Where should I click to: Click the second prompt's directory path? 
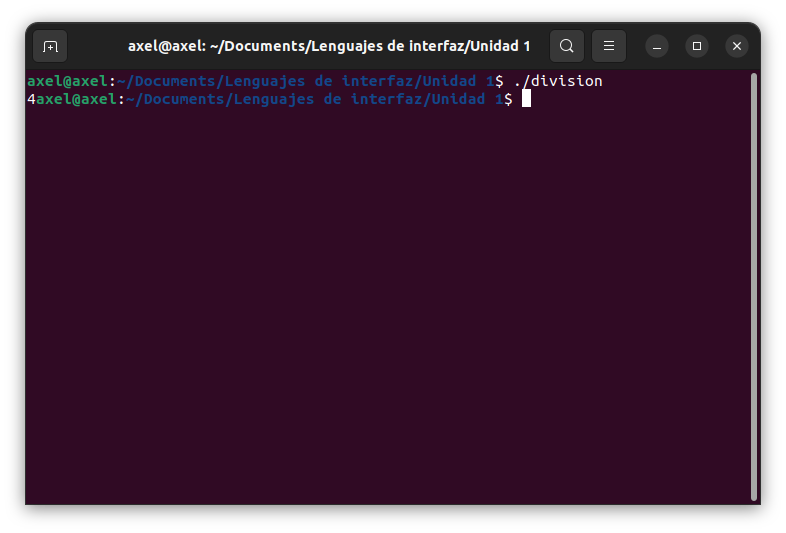tap(314, 99)
